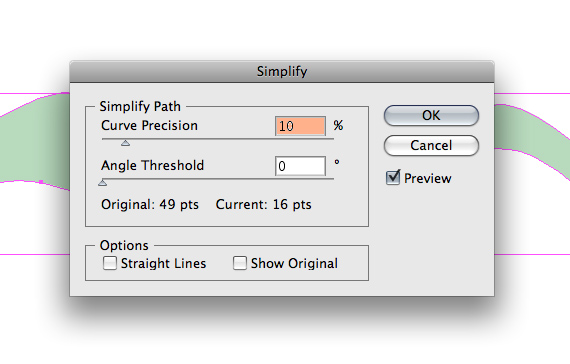
Task: Click the Curve Precision value field
Action: pyautogui.click(x=300, y=126)
